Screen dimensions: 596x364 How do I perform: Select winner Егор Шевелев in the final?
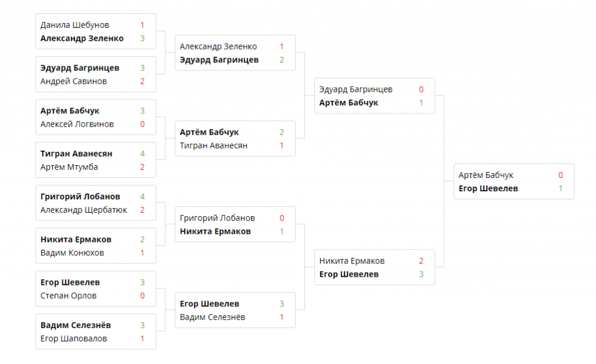click(x=488, y=188)
